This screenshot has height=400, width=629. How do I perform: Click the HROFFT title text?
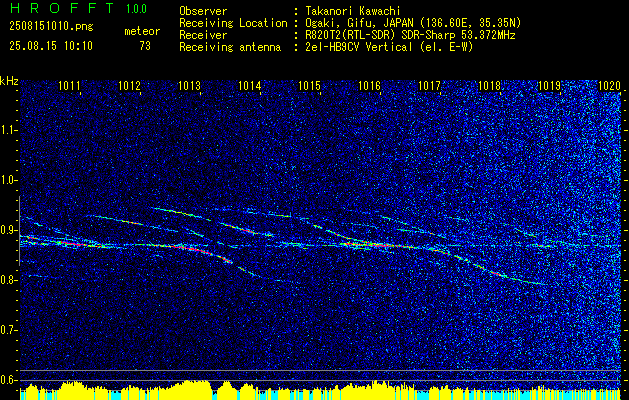click(x=62, y=8)
